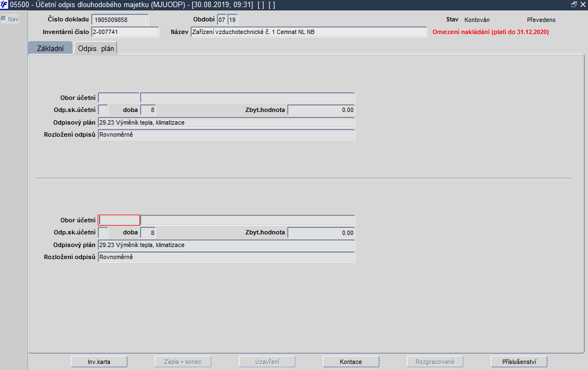The height and width of the screenshot is (370, 588).
Task: Click the upper Odpisový plán field
Action: pos(226,122)
